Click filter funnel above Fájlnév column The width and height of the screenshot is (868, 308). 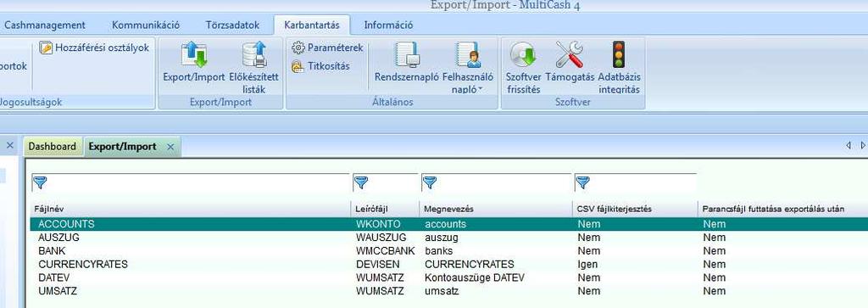pos(39,182)
